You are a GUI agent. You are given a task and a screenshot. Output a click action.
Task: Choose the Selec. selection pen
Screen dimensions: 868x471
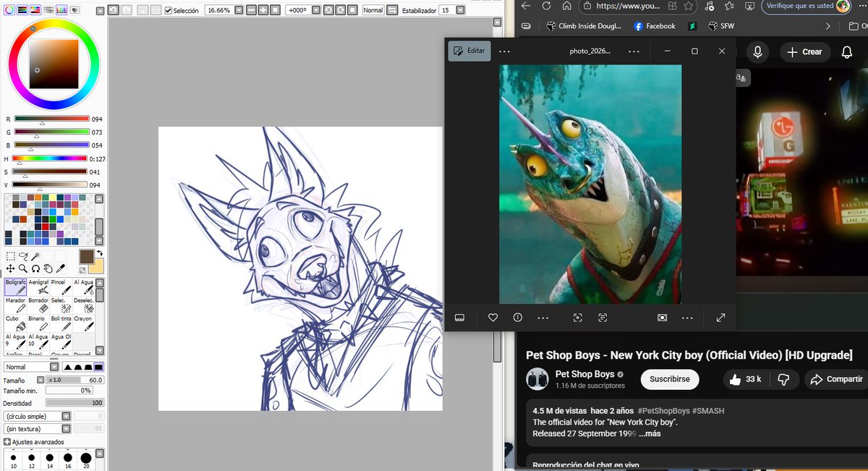61,305
